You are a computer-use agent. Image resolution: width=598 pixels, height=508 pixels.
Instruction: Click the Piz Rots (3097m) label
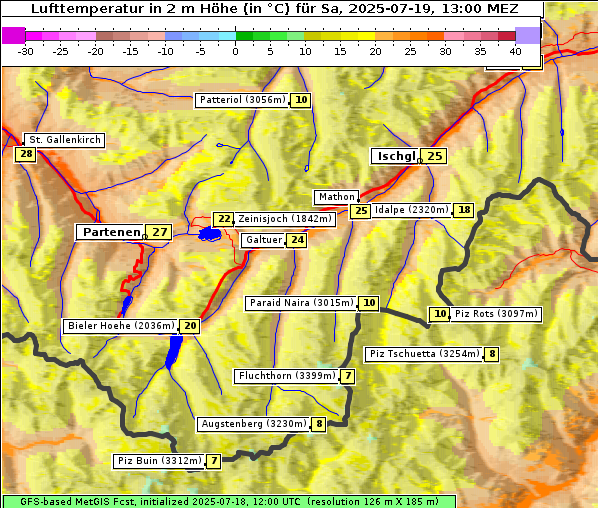496,314
